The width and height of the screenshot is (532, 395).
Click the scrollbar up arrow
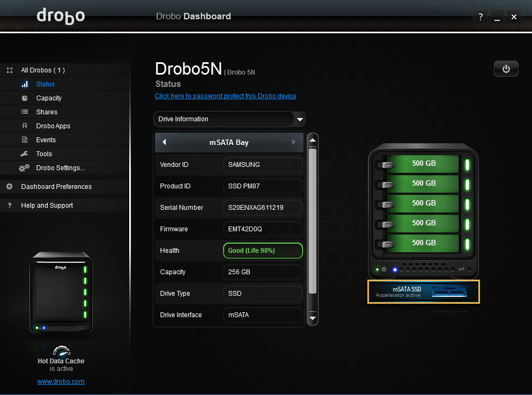tap(313, 141)
